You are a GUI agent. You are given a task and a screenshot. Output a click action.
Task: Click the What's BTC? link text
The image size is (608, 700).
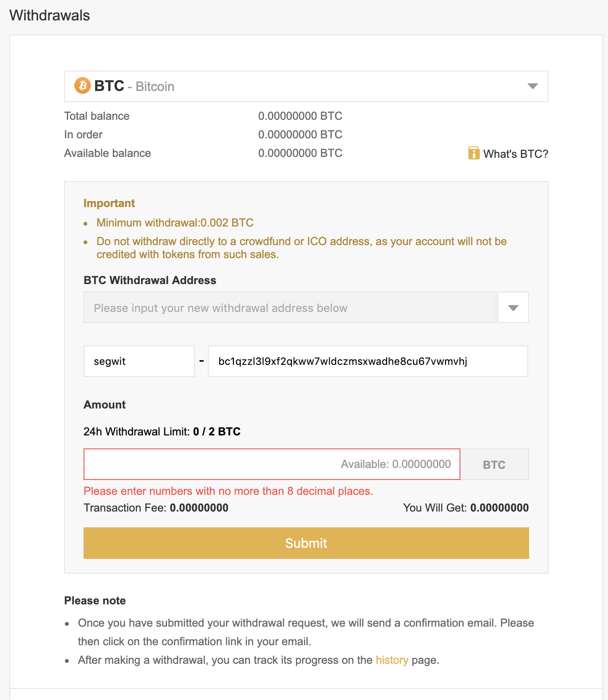click(516, 154)
